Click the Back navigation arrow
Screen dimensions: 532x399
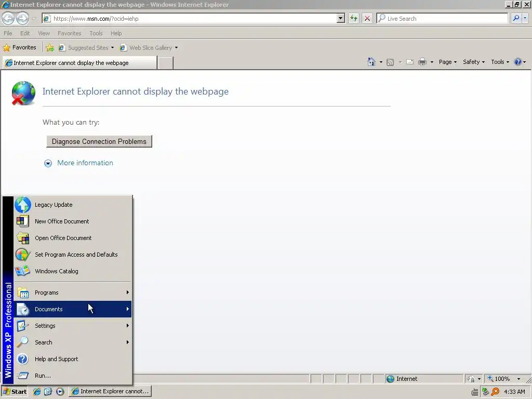pyautogui.click(x=8, y=18)
